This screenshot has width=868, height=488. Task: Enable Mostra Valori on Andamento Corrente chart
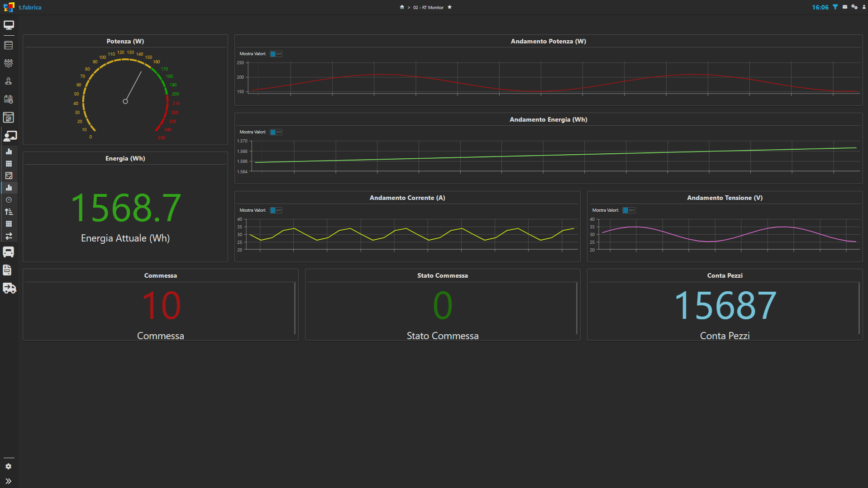[x=276, y=210]
